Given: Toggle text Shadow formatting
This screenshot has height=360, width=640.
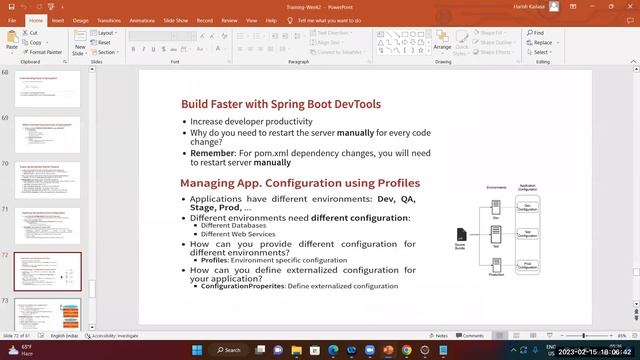Looking at the screenshot, I should pos(164,49).
